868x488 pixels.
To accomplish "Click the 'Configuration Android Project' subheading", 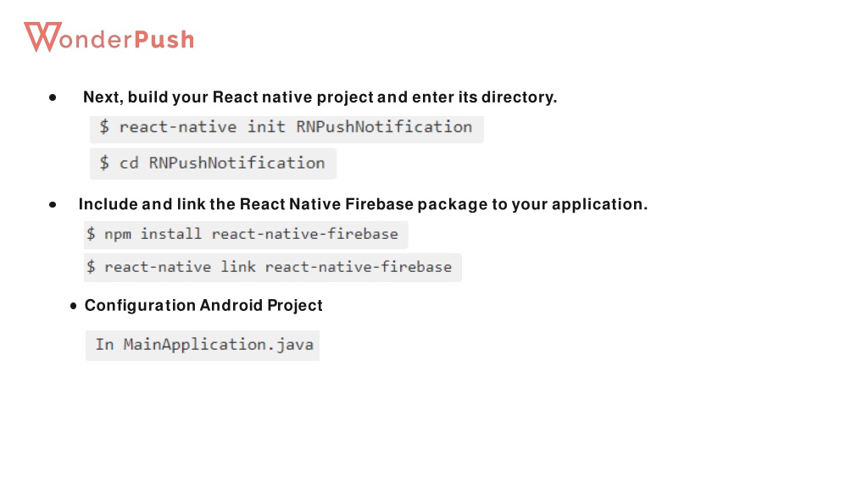I will [x=203, y=305].
